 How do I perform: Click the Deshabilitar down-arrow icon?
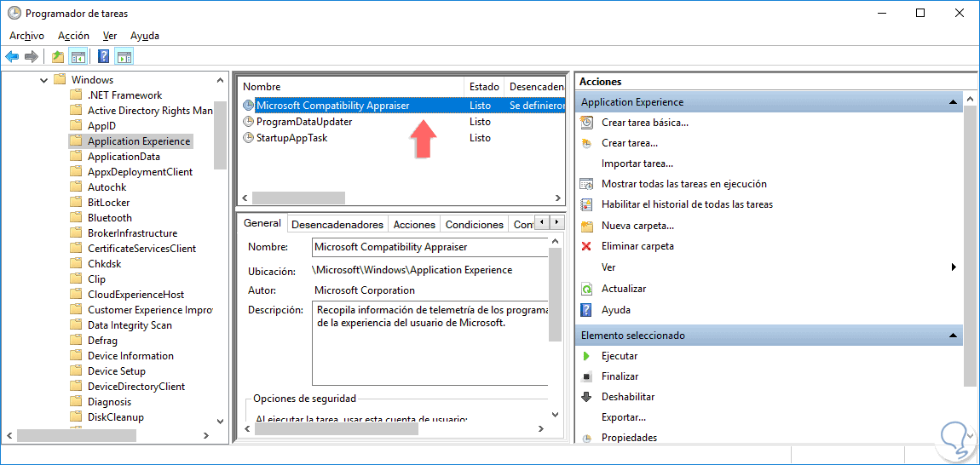(586, 397)
